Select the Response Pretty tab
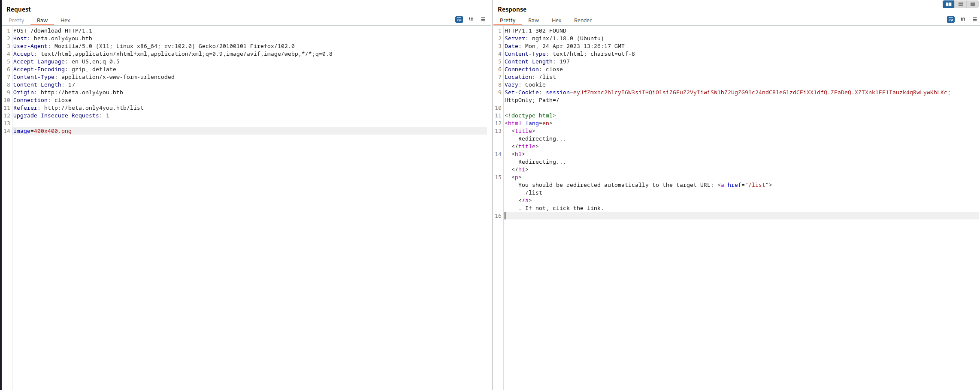Viewport: 980px width, 390px height. coord(508,21)
